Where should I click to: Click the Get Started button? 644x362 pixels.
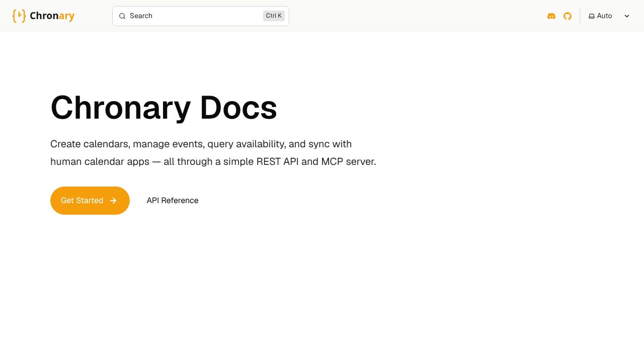pos(90,201)
